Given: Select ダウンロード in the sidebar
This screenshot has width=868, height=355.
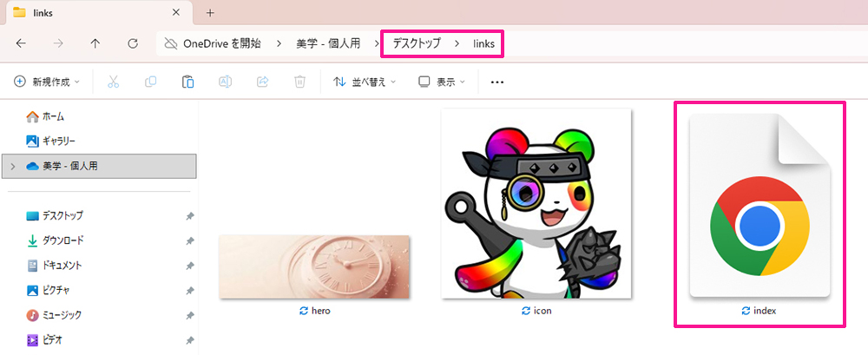Looking at the screenshot, I should [62, 240].
